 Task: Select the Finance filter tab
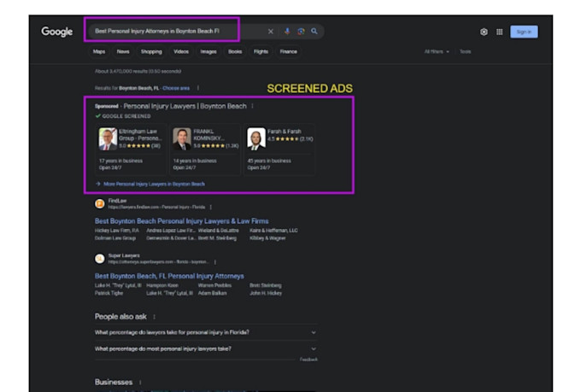(x=288, y=51)
